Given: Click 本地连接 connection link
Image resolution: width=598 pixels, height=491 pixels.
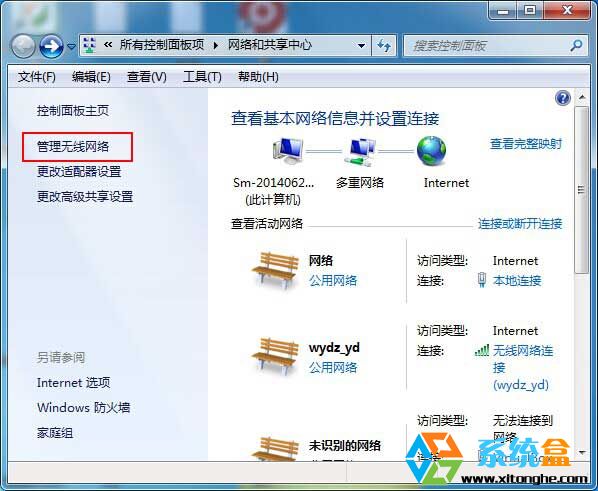Looking at the screenshot, I should (x=517, y=281).
